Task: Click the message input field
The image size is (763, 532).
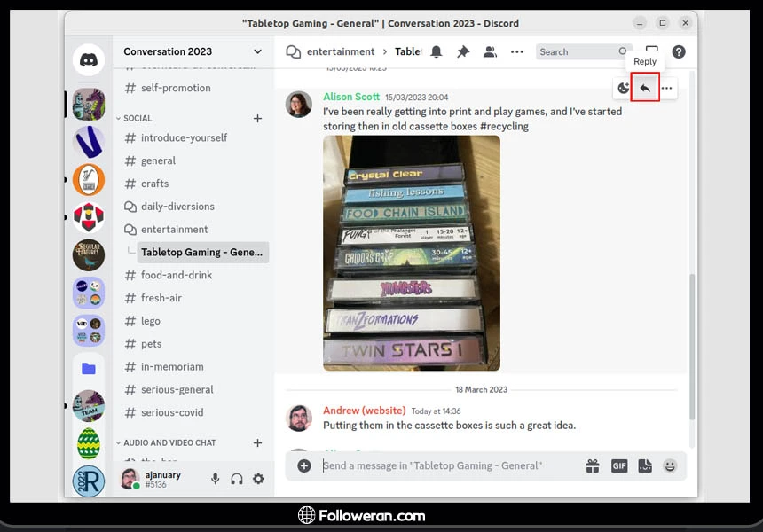Action: [x=444, y=465]
